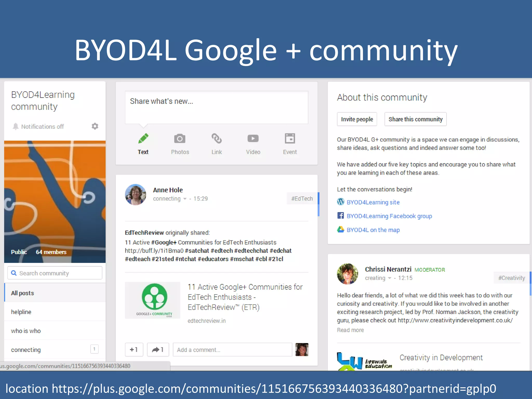Open Anne Hole's profile photo

tap(135, 195)
